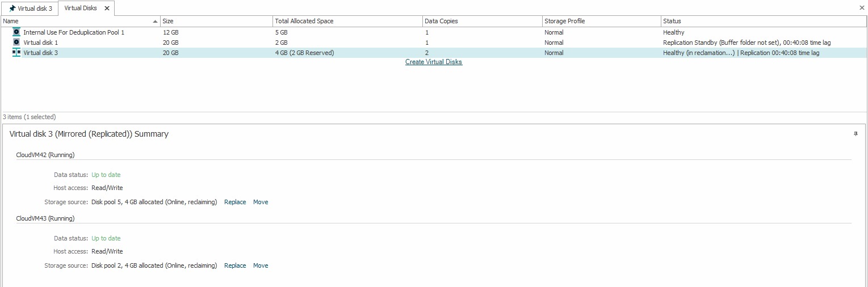The image size is (868, 287).
Task: Select the Virtual disk 1 row
Action: coord(40,43)
